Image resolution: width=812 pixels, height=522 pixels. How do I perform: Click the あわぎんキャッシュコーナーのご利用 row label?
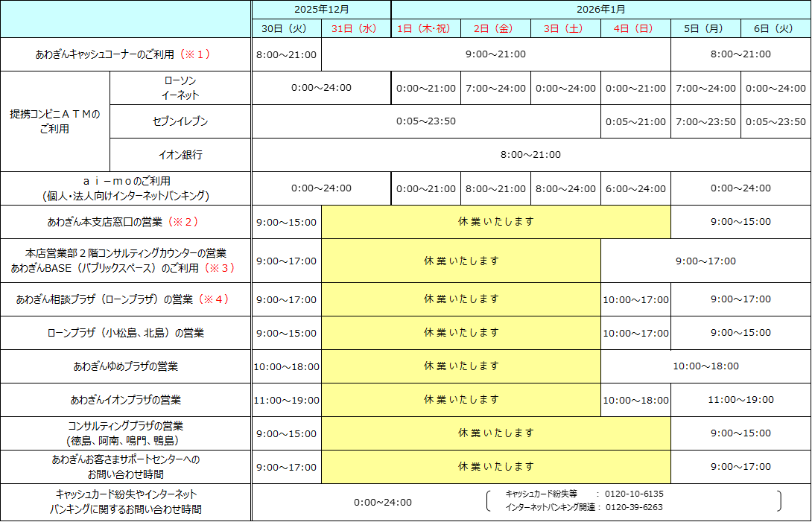[x=125, y=54]
